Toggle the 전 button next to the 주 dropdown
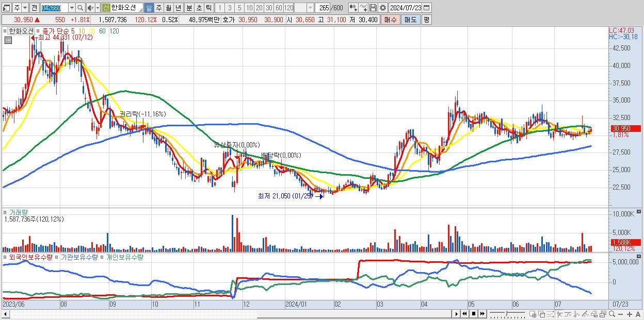 [34, 8]
